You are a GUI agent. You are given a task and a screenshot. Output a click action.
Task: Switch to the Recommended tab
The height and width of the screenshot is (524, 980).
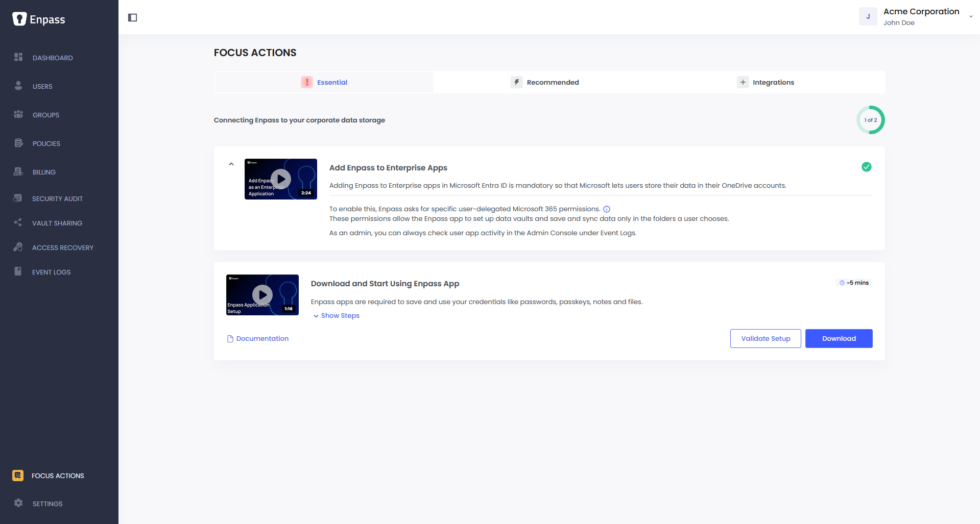[x=544, y=82]
